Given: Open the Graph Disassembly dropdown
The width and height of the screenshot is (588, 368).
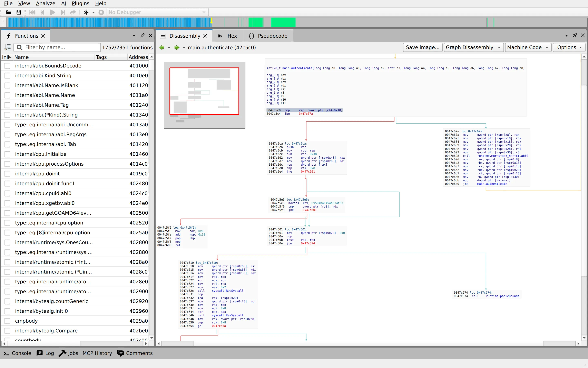Looking at the screenshot, I should click(x=473, y=47).
